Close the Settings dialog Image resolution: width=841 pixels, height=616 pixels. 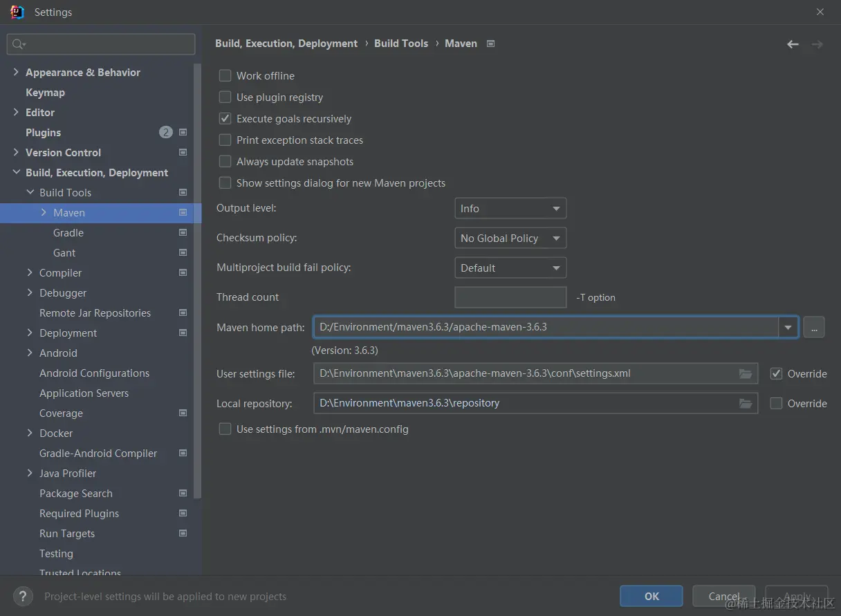[820, 12]
